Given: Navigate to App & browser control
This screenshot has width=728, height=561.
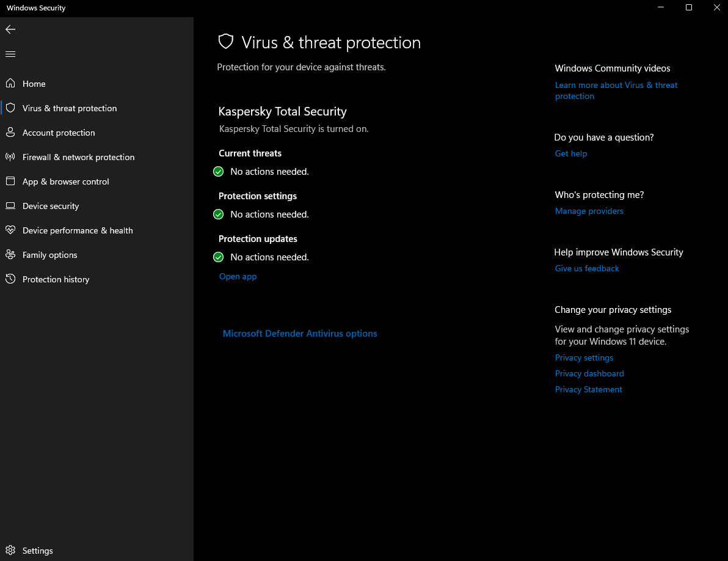Looking at the screenshot, I should click(x=65, y=182).
